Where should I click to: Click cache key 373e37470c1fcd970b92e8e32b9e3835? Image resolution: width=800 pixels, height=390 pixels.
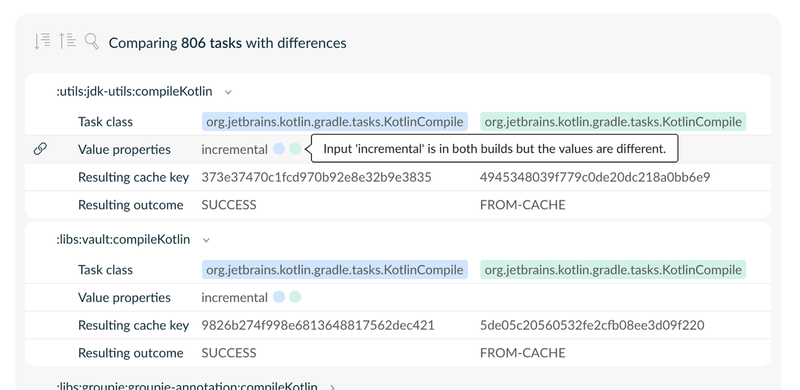[316, 177]
